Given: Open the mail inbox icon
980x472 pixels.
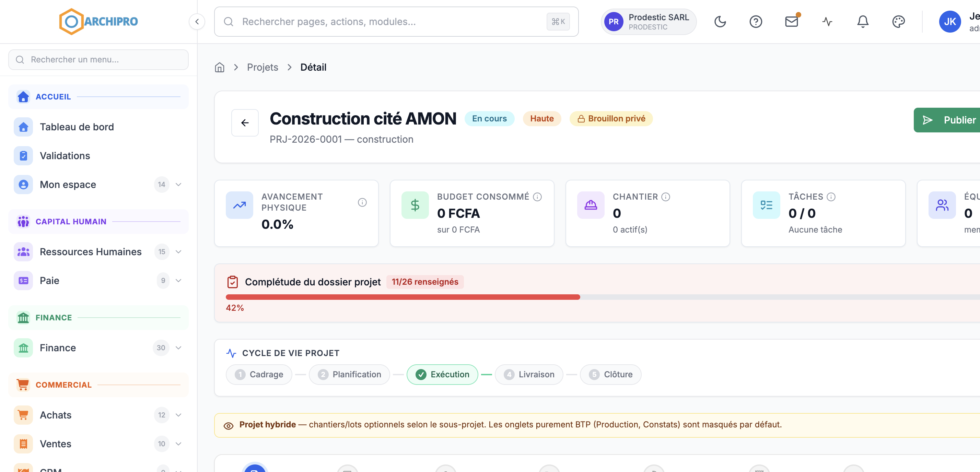Looking at the screenshot, I should click(x=791, y=22).
